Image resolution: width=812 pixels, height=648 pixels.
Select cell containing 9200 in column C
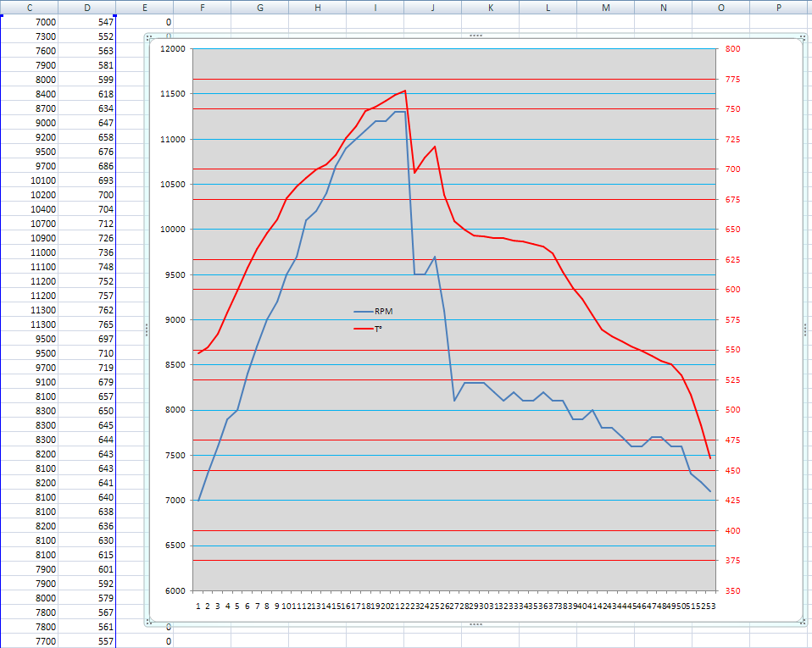click(29, 137)
